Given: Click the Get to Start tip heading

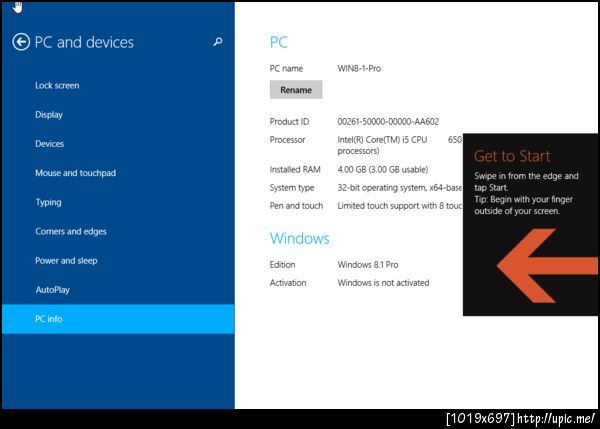Looking at the screenshot, I should tap(512, 156).
